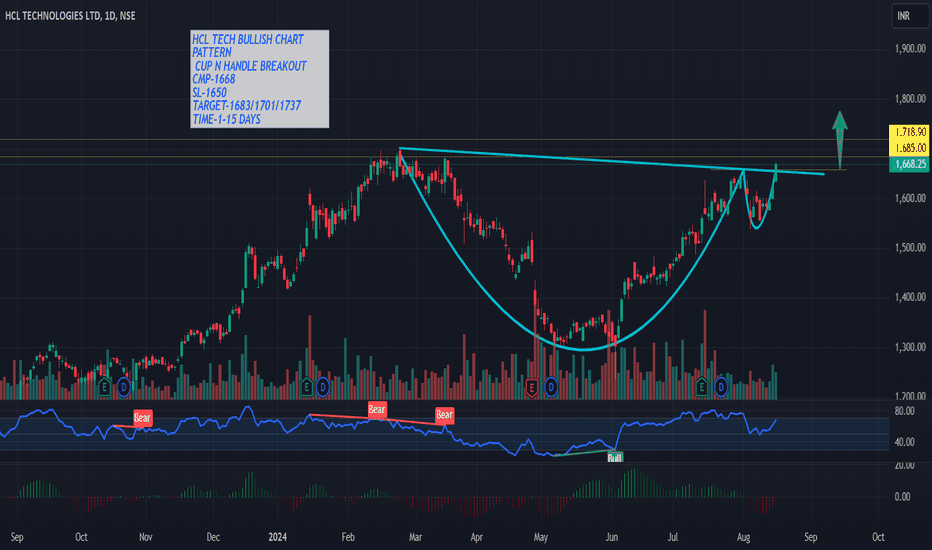Click the Dec label on the time axis
The width and height of the screenshot is (932, 550).
(213, 537)
